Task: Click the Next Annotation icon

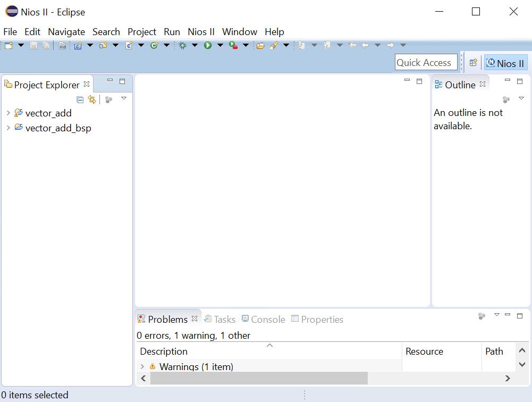Action: click(302, 45)
